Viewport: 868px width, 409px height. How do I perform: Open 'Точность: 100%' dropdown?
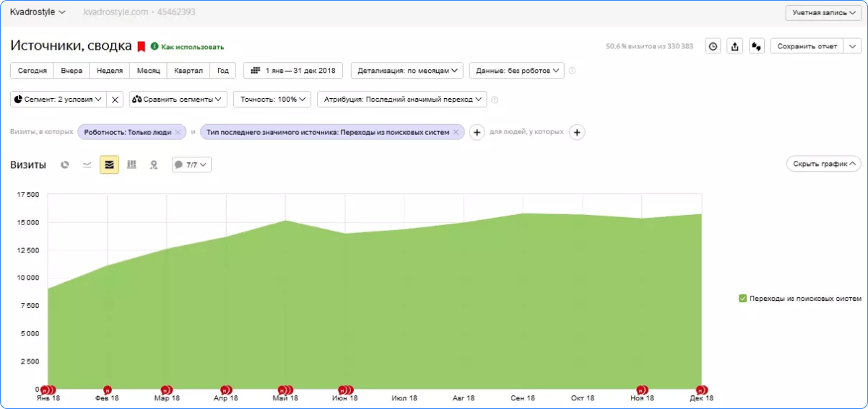point(272,100)
